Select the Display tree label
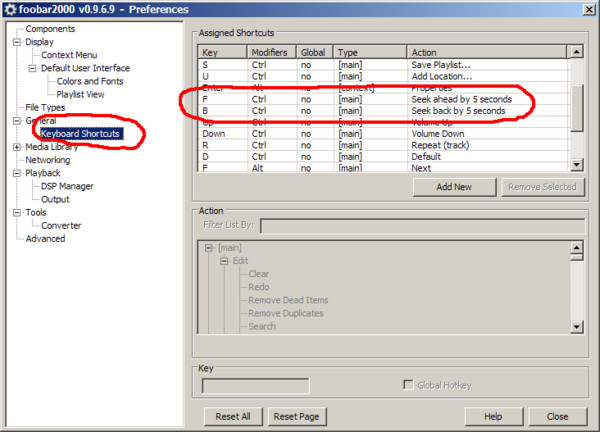 tap(39, 42)
